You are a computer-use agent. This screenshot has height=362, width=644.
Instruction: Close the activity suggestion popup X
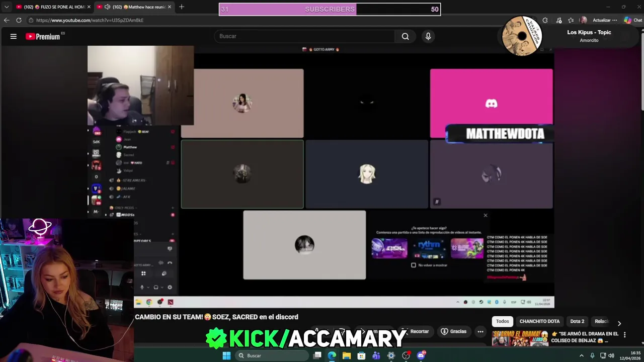click(486, 215)
